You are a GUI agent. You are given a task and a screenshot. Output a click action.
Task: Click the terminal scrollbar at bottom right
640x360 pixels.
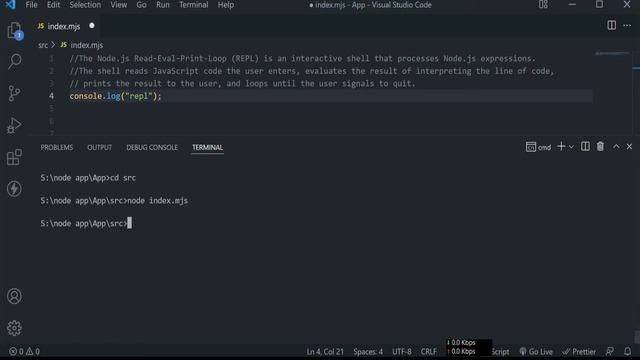click(637, 337)
